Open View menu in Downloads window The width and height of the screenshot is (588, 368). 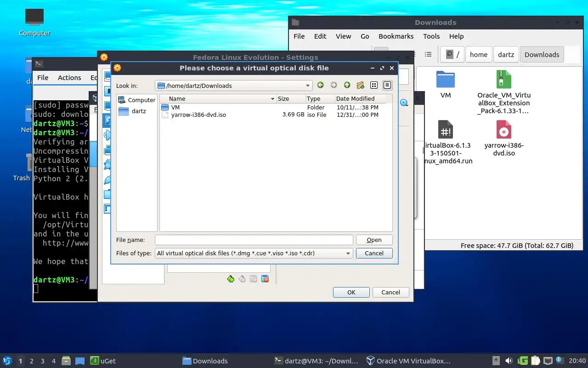(x=343, y=36)
